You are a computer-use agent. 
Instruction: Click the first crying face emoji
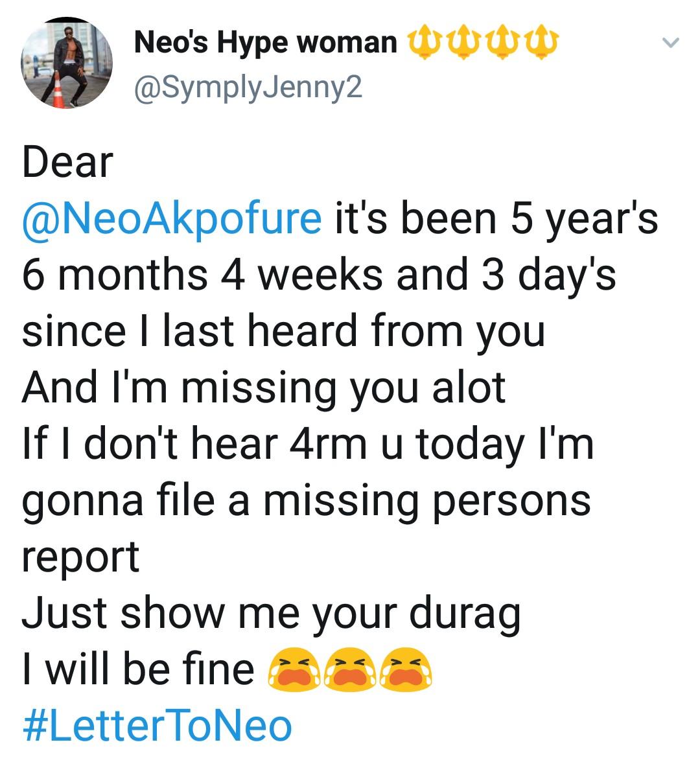tap(290, 670)
